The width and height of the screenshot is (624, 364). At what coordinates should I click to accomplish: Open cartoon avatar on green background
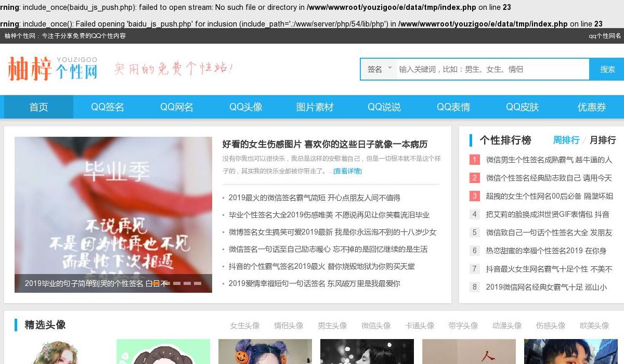(163, 352)
